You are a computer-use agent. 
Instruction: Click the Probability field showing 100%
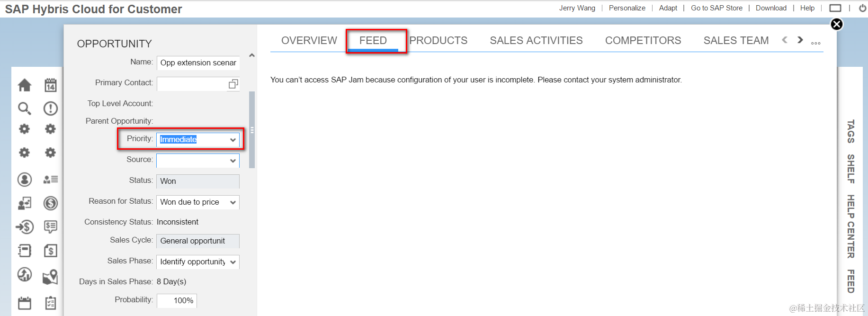pyautogui.click(x=177, y=300)
